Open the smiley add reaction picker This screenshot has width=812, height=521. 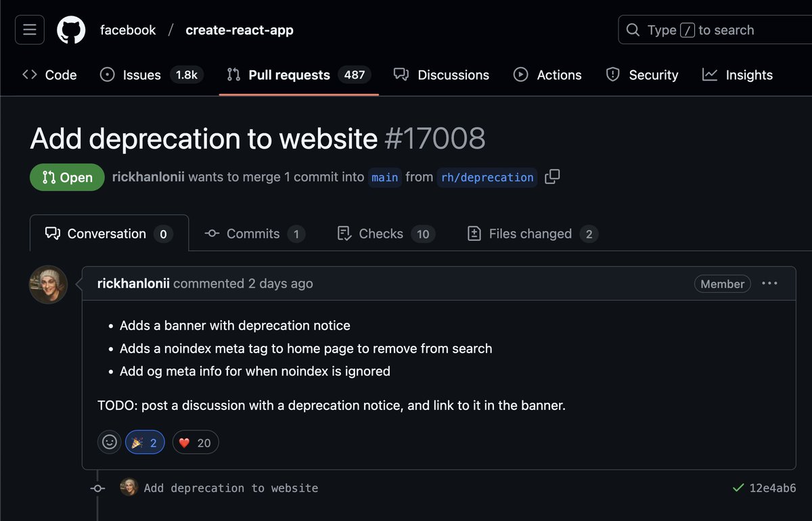point(110,443)
